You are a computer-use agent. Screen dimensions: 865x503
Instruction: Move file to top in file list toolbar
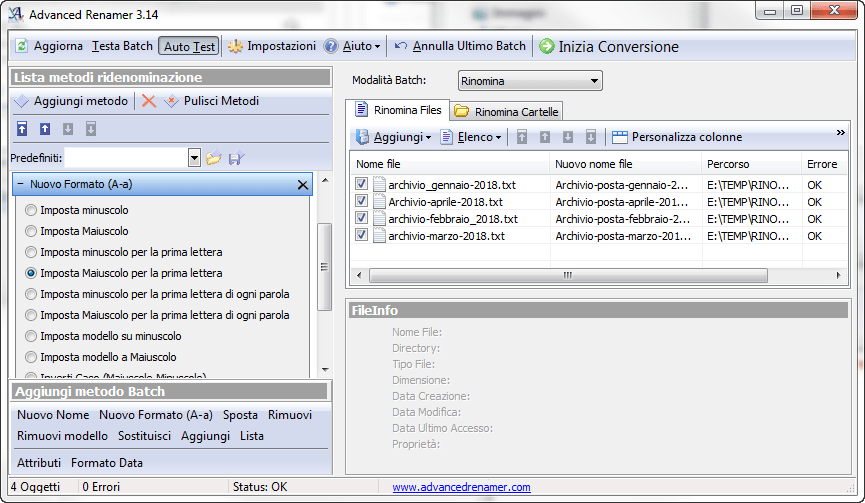point(522,137)
